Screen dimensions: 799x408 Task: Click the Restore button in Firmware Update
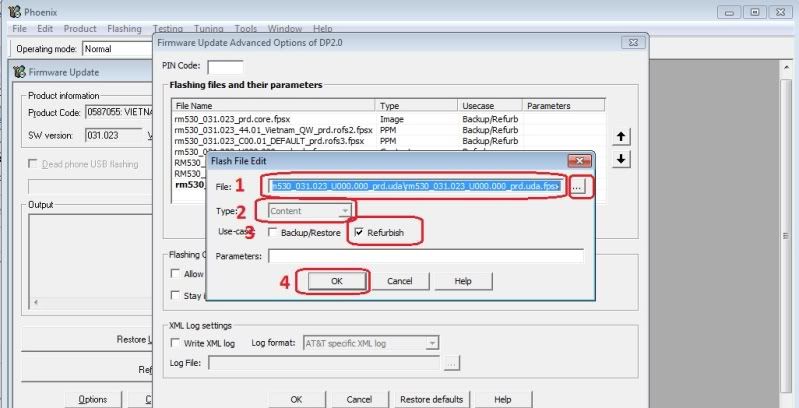point(87,340)
